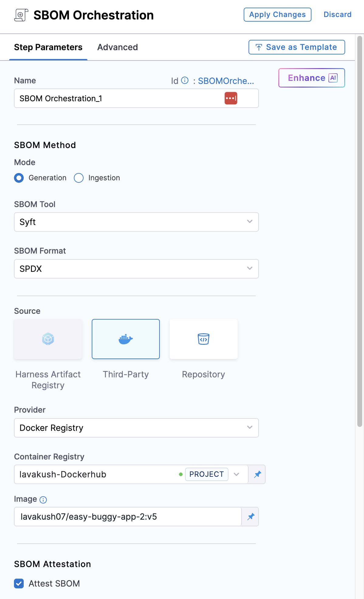This screenshot has width=364, height=599.
Task: Choose the Repository source icon
Action: [x=203, y=339]
